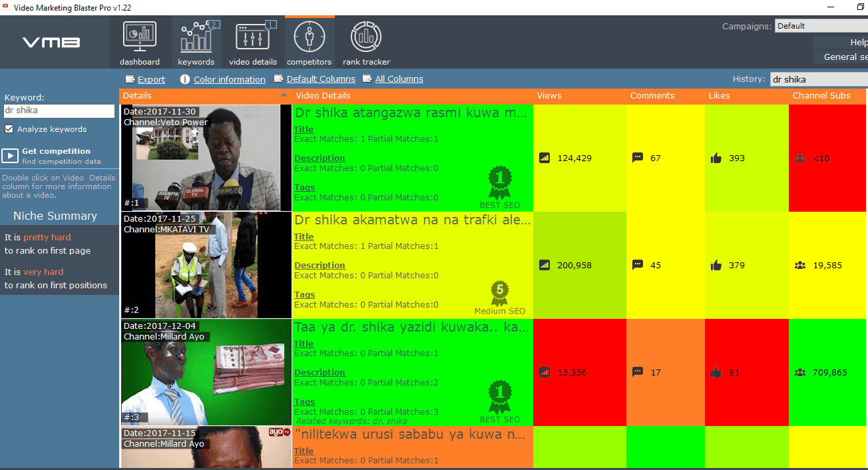Open the dashboard monitor icon
This screenshot has width=868, height=470.
140,37
